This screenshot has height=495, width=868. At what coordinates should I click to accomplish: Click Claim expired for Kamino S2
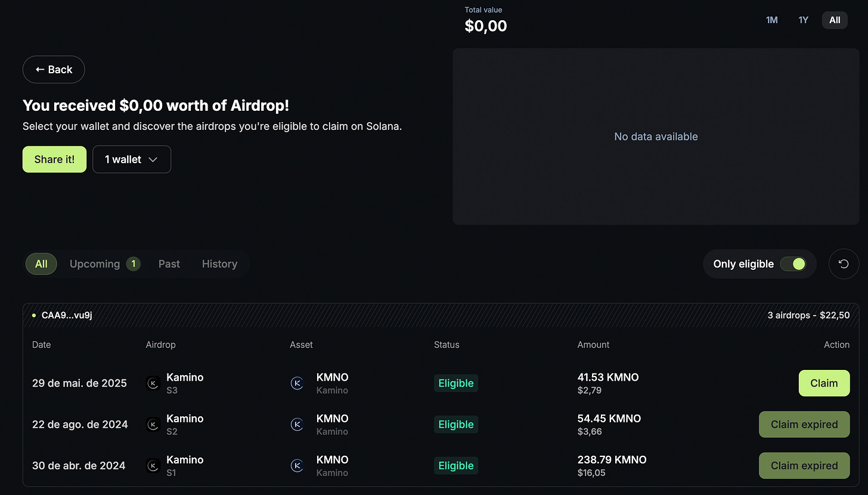click(804, 424)
